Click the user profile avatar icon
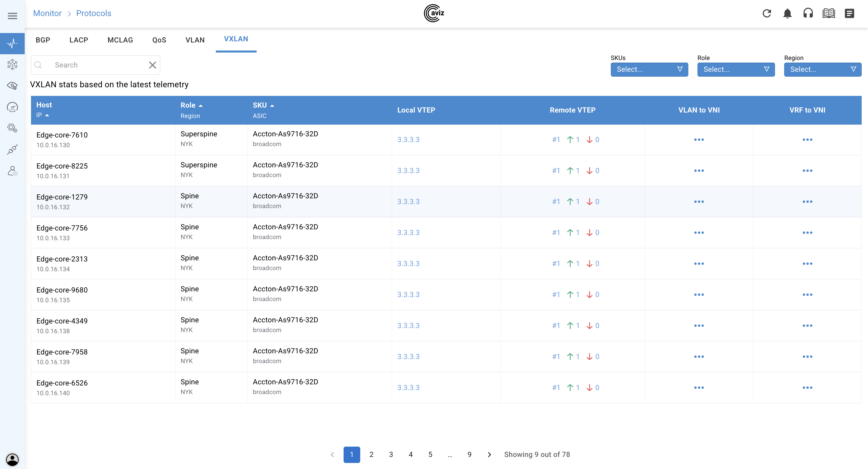The width and height of the screenshot is (868, 469). click(12, 459)
